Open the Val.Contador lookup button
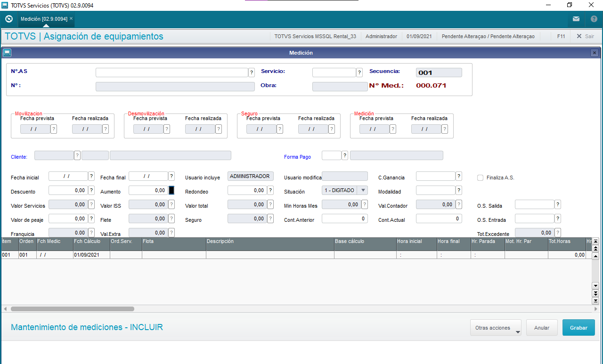The height and width of the screenshot is (364, 603). coord(459,204)
